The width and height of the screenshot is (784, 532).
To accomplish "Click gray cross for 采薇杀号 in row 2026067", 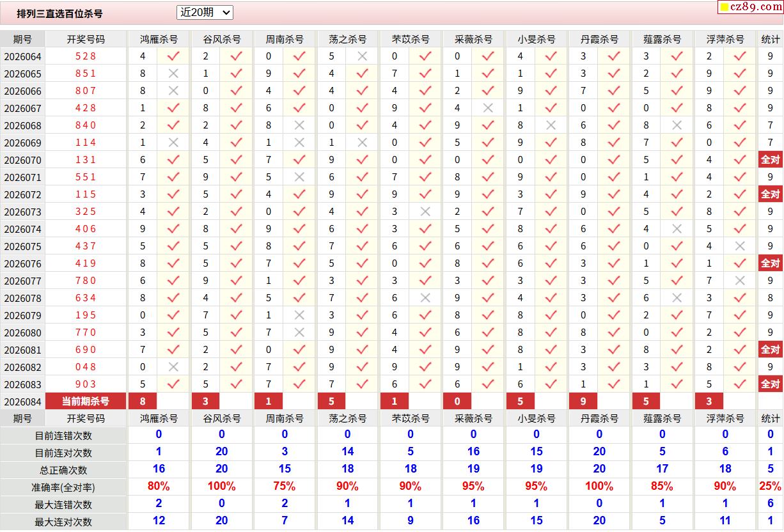I will pyautogui.click(x=489, y=108).
